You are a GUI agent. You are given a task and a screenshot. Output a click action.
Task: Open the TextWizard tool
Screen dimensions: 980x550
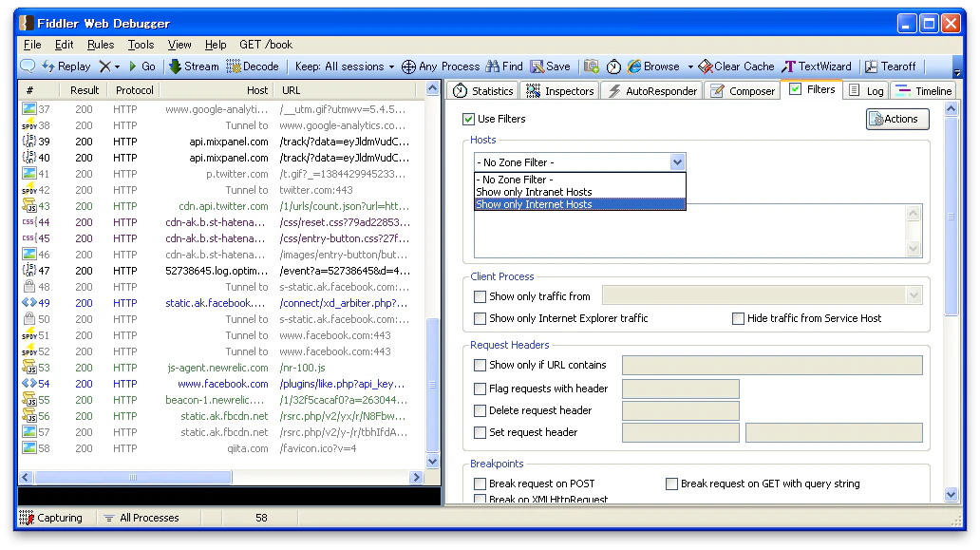click(x=817, y=66)
